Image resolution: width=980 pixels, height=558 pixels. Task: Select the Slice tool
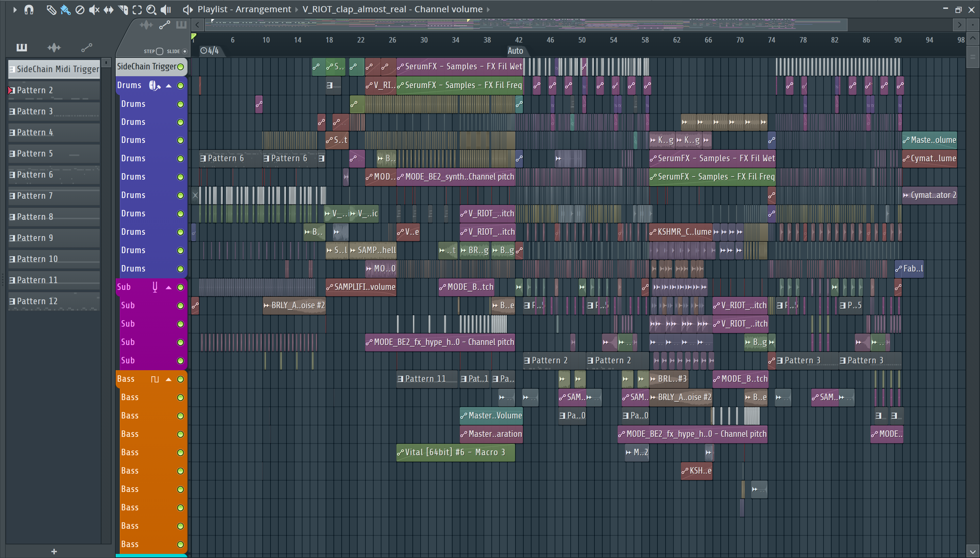(x=123, y=10)
